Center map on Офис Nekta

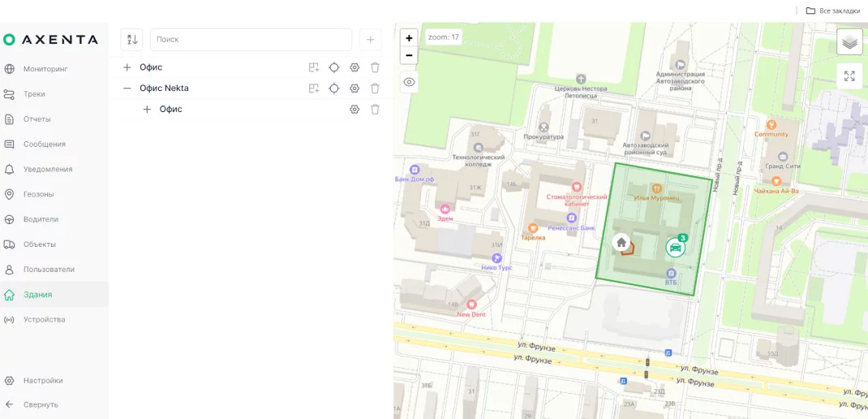click(x=333, y=89)
